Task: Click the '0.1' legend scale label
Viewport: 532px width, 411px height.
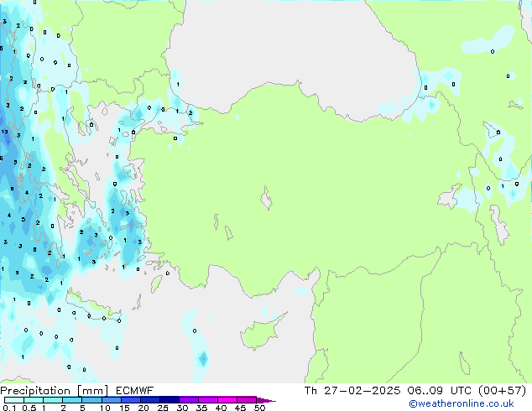Action: 9,408
